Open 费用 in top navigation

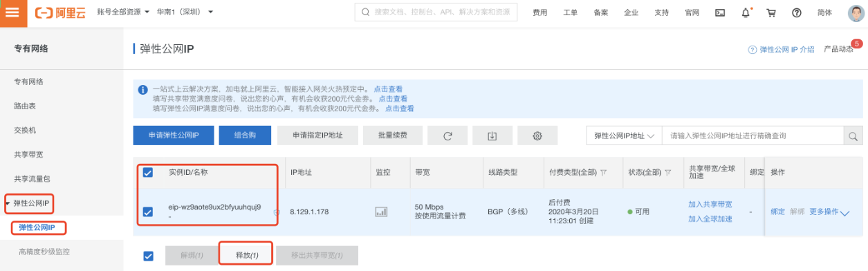click(540, 12)
